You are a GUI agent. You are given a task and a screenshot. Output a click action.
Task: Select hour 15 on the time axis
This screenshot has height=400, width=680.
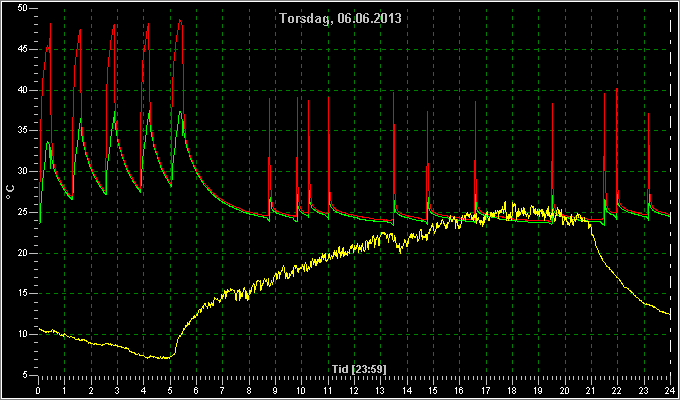tap(433, 390)
